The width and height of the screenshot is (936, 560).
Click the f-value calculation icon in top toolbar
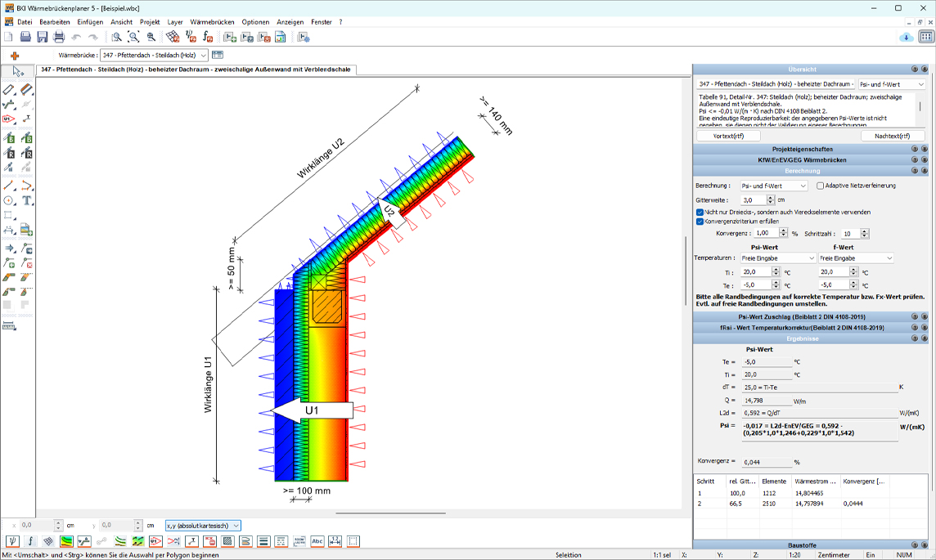coord(207,37)
